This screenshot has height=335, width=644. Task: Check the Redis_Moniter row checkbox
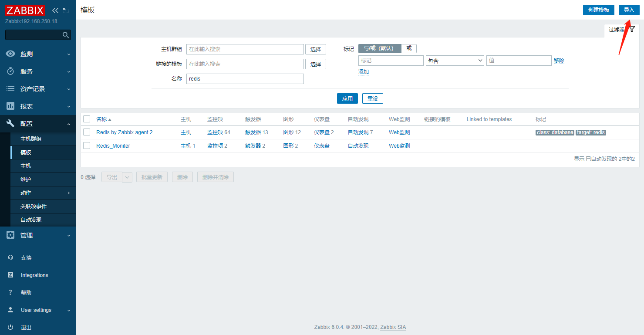(87, 146)
